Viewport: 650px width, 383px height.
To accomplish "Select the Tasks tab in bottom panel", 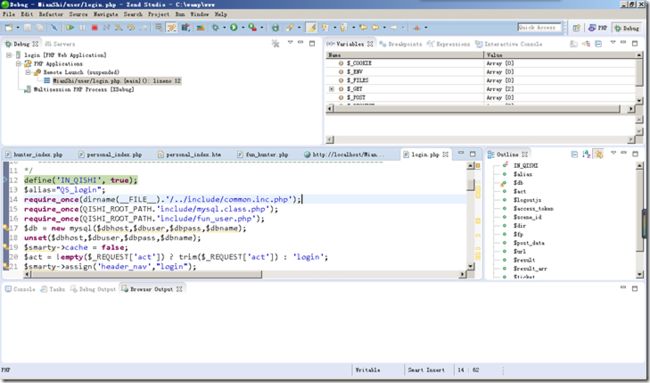I will [53, 289].
